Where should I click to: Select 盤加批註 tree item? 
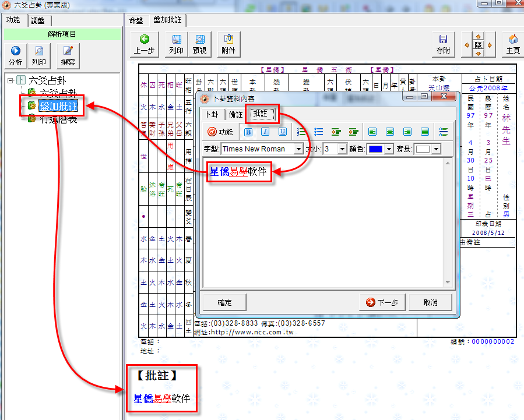click(58, 106)
